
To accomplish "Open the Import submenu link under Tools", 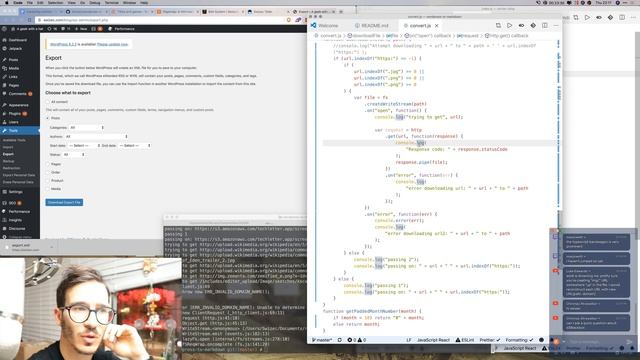I will (x=8, y=147).
